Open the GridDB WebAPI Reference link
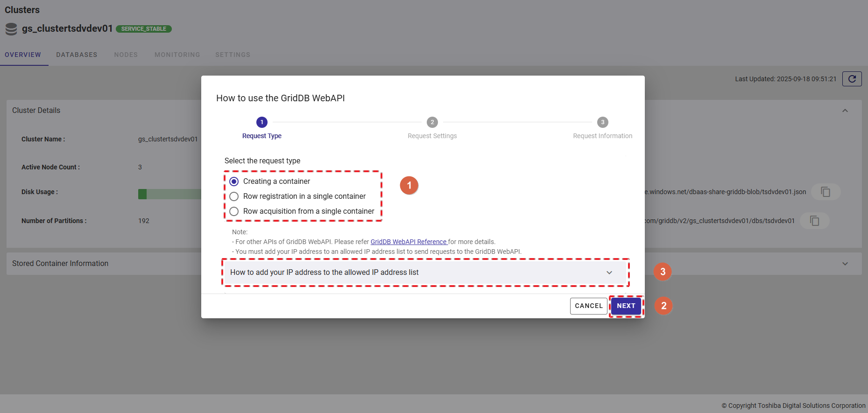The height and width of the screenshot is (413, 868). tap(409, 242)
